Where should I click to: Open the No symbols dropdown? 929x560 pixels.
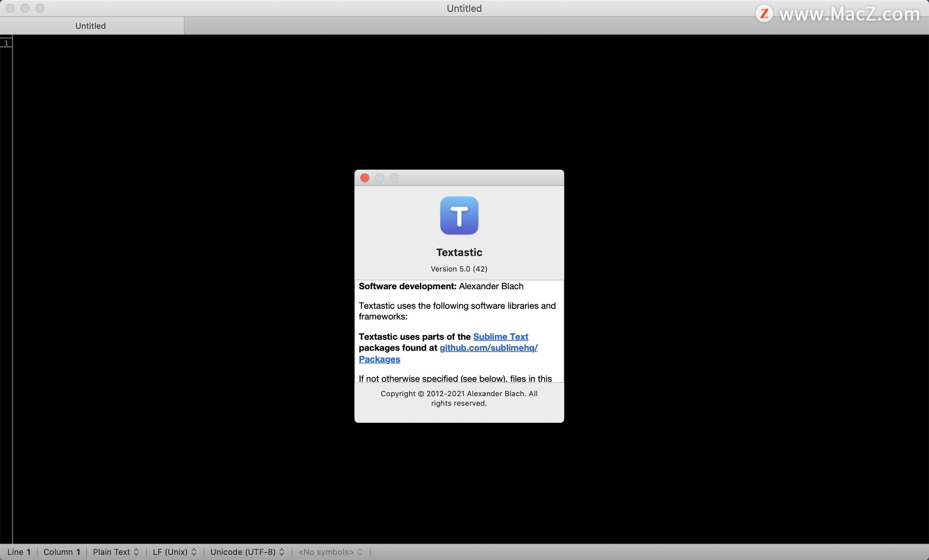coord(330,552)
